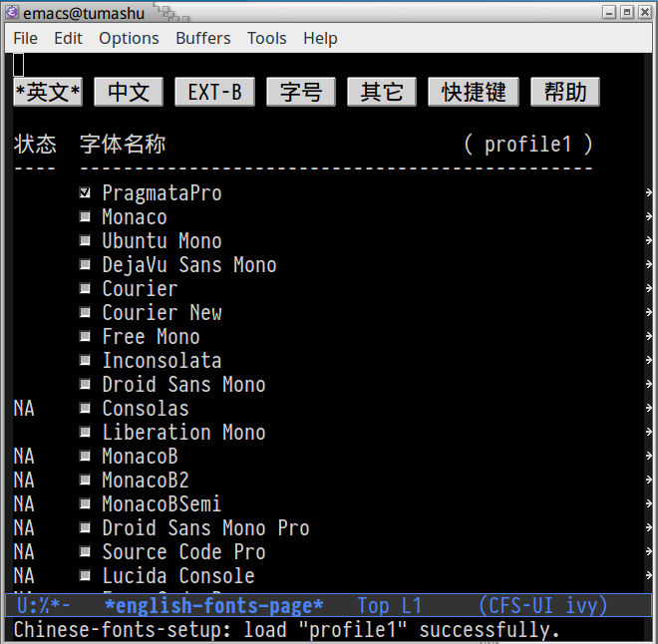Image resolution: width=658 pixels, height=644 pixels.
Task: Check the Courier New font checkbox
Action: [x=85, y=312]
